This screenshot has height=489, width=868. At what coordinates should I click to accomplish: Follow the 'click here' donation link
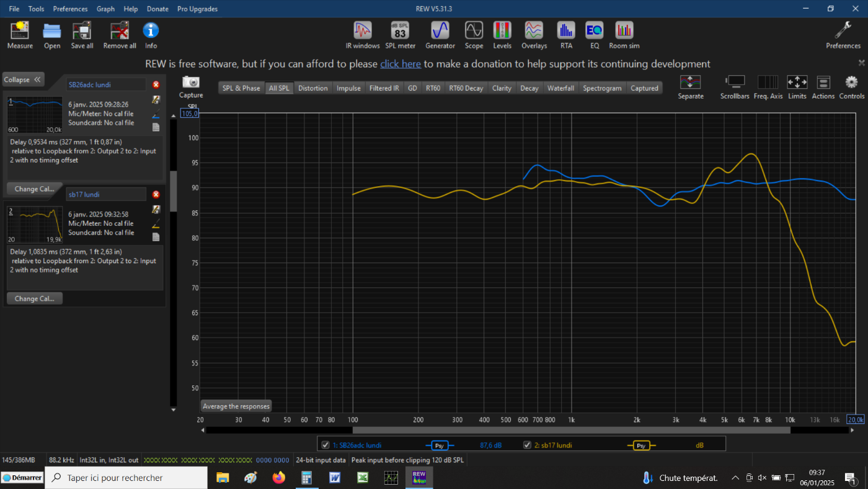tap(400, 64)
